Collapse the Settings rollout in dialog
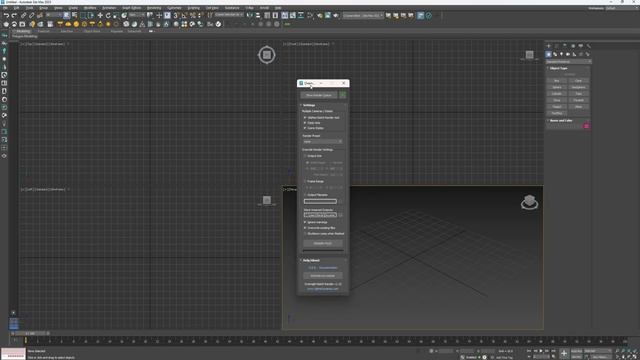 click(x=309, y=105)
